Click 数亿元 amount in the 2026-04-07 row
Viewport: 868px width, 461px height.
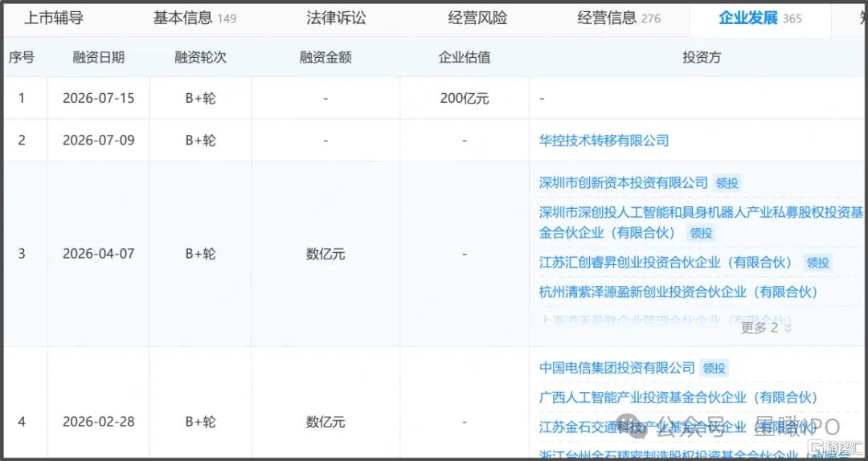[x=325, y=254]
